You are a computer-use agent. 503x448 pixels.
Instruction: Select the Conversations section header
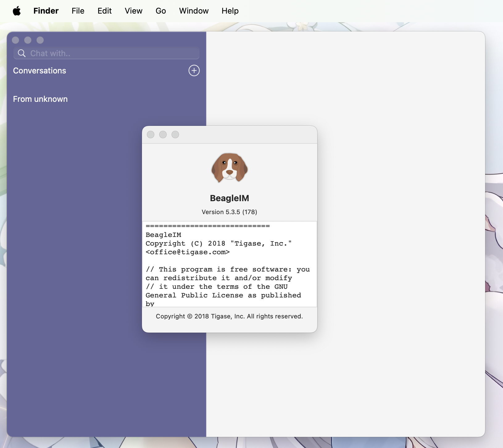(x=39, y=71)
